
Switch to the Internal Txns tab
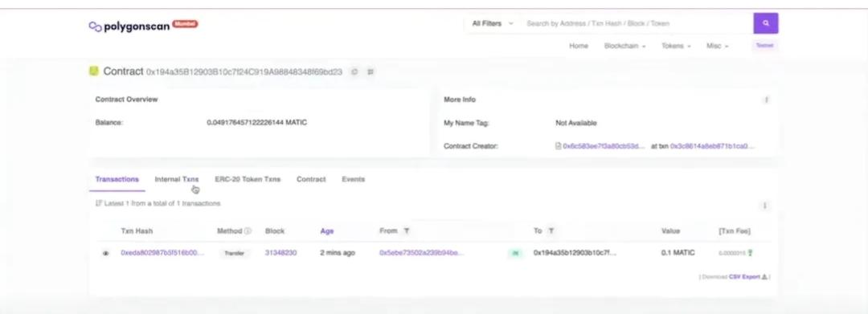pyautogui.click(x=177, y=179)
